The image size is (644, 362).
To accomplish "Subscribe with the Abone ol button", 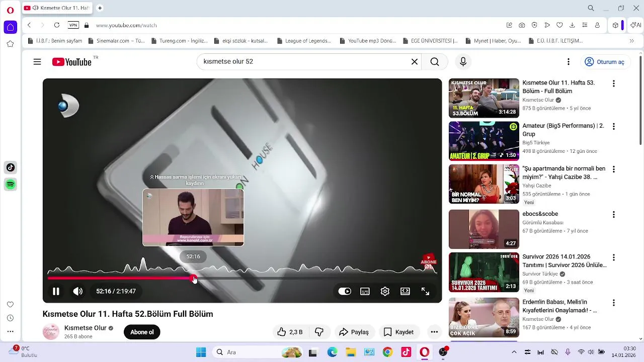I will (x=142, y=332).
